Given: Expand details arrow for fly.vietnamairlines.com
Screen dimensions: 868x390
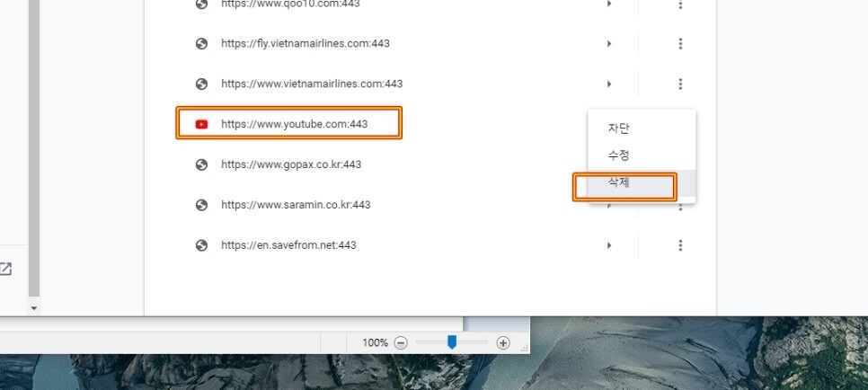Looking at the screenshot, I should pos(609,43).
